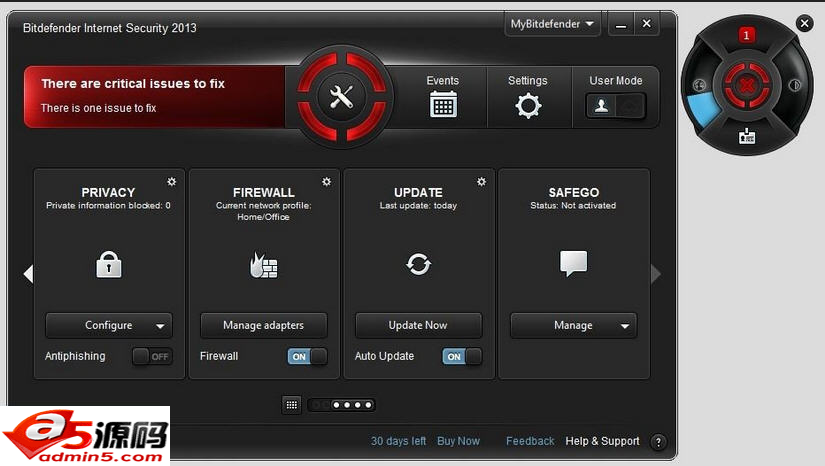Open the Events calendar icon
The width and height of the screenshot is (825, 466).
click(443, 104)
